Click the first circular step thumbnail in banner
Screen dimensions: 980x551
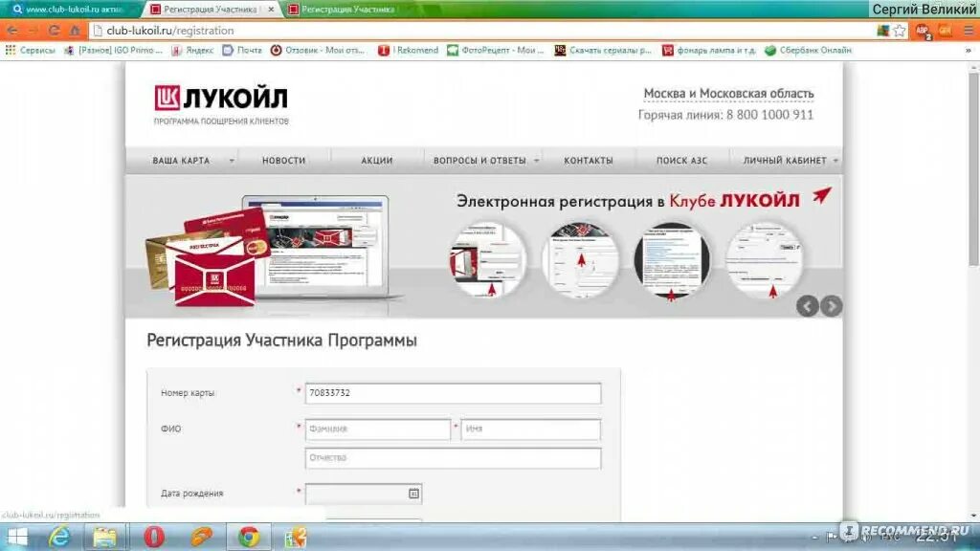coord(487,260)
